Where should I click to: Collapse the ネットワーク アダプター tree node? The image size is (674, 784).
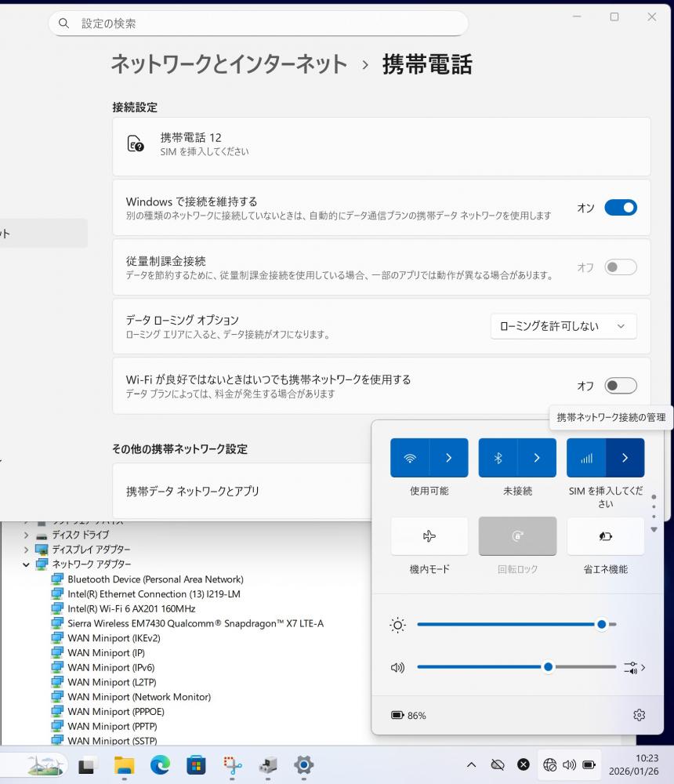pos(27,564)
